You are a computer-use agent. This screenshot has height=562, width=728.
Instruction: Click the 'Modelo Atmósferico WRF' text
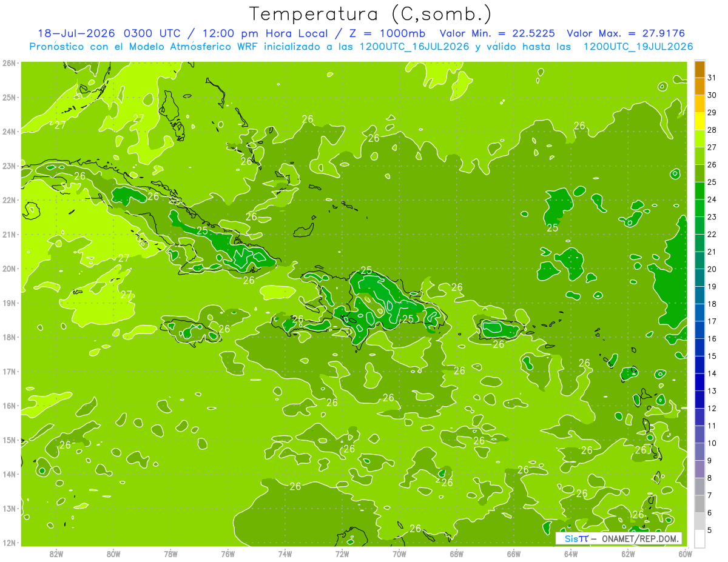[192, 46]
